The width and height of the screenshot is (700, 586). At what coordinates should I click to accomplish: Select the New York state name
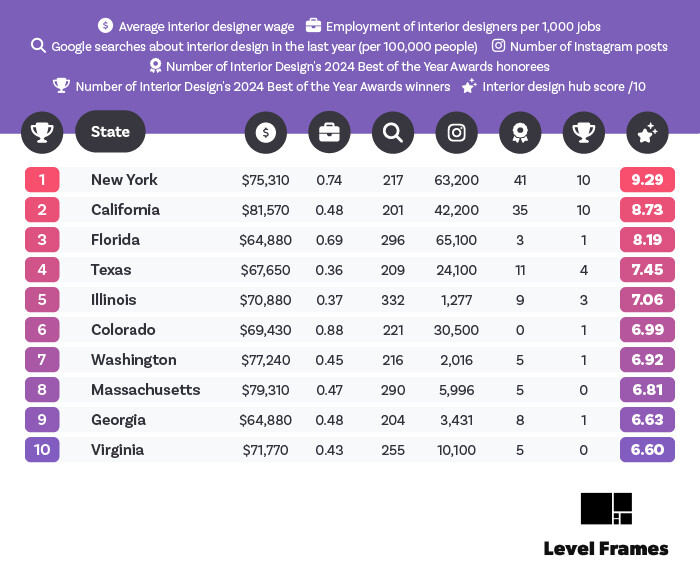point(124,180)
